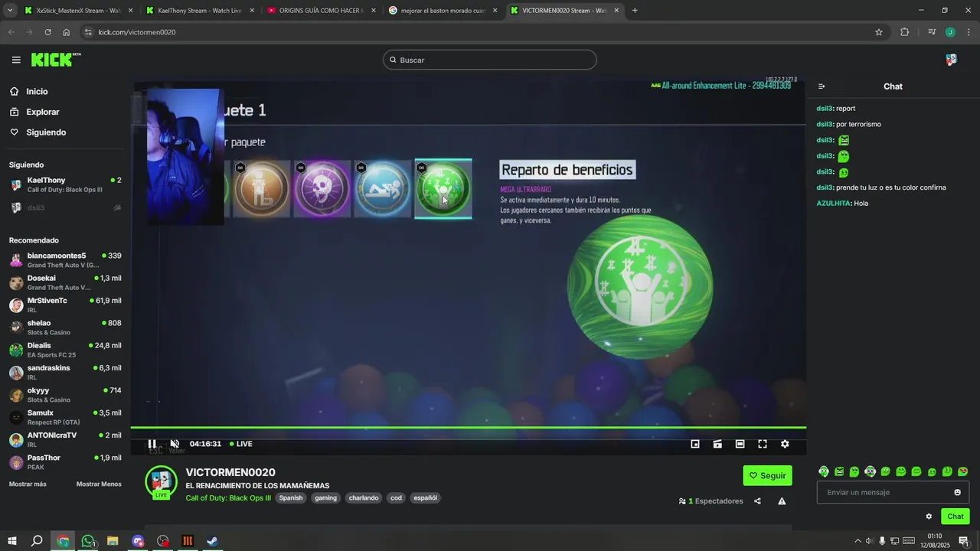
Task: Open recommended channel Samulx
Action: tap(65, 417)
